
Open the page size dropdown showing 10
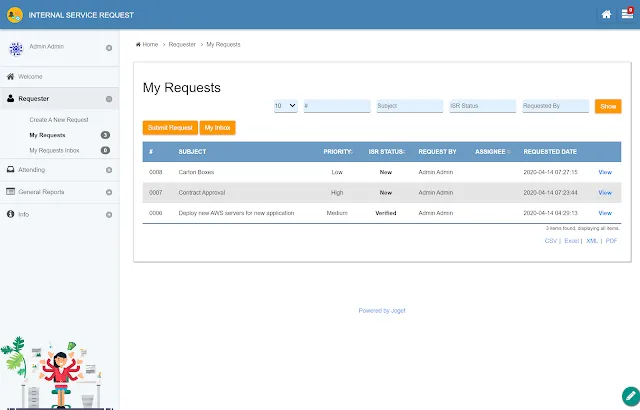(286, 106)
